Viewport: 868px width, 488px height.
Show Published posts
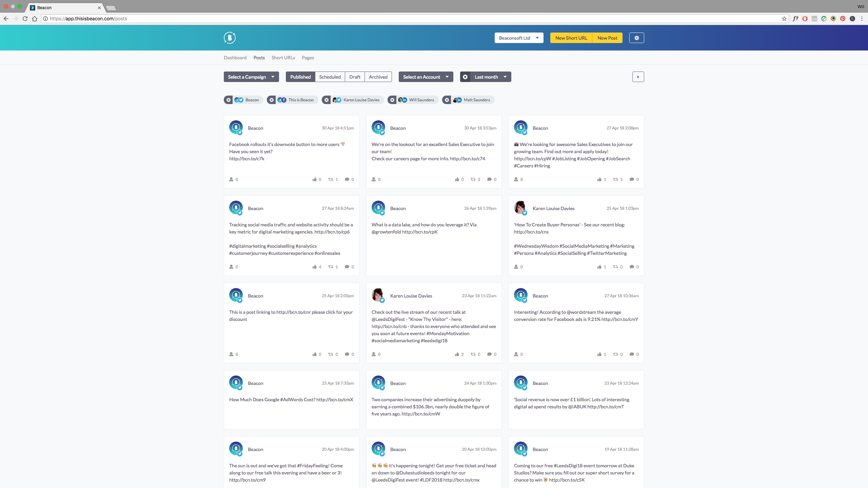pos(300,77)
